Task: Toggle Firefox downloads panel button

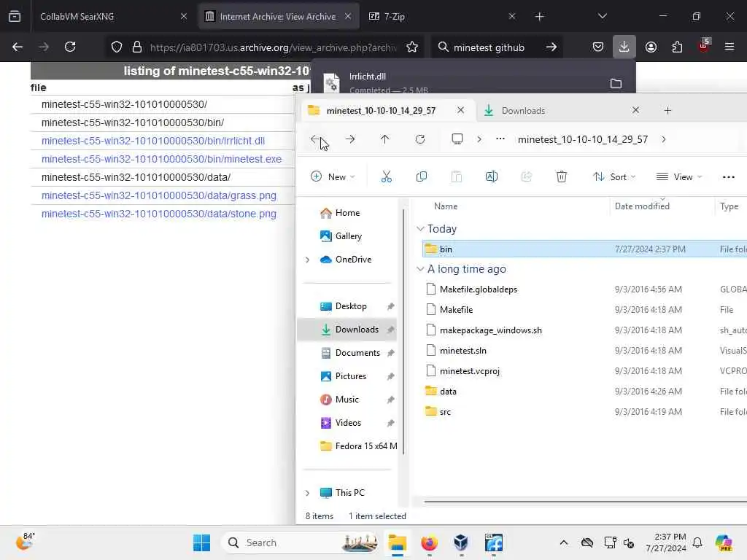Action: 624,47
